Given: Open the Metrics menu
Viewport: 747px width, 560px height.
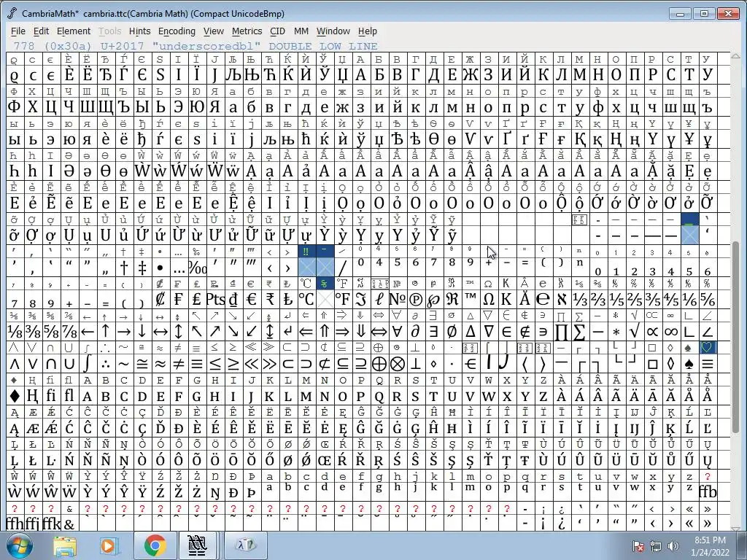Looking at the screenshot, I should [247, 31].
